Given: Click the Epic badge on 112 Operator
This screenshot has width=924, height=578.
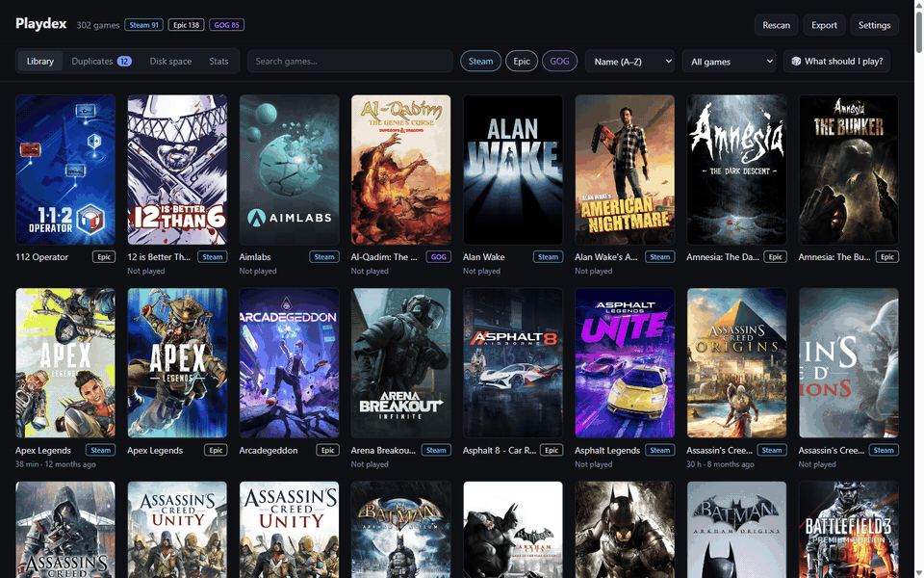Looking at the screenshot, I should (104, 256).
